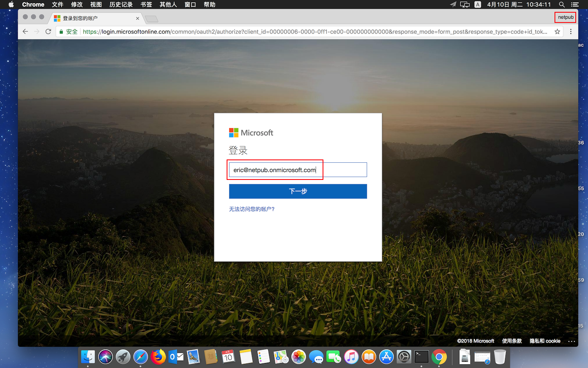Click the ©2018 Microsoft footer text

click(476, 341)
